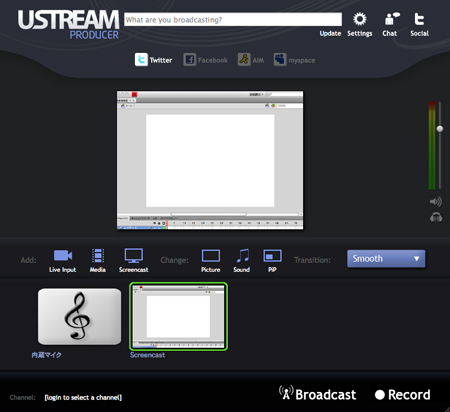Toggle the headphones monitor icon
The width and height of the screenshot is (450, 412).
tap(436, 217)
